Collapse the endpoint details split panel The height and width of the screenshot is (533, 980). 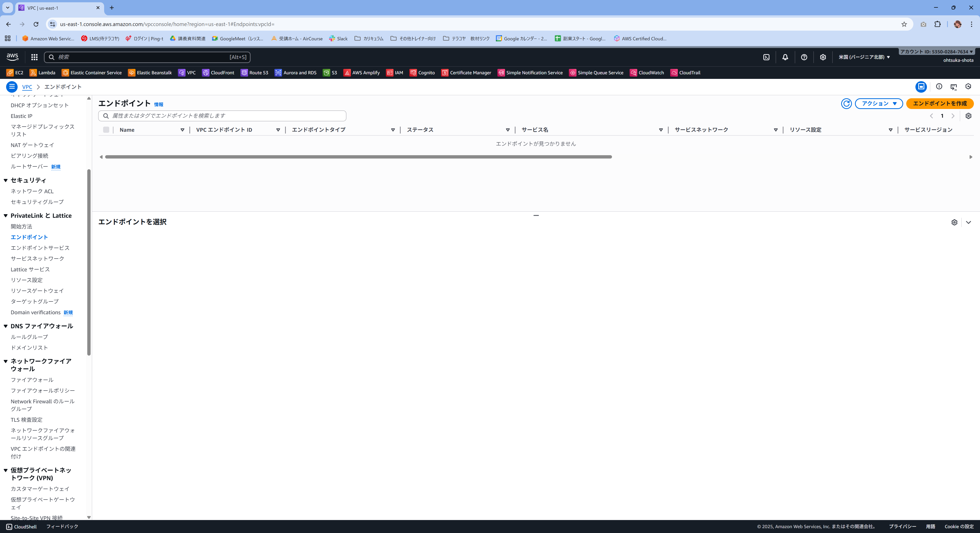968,222
